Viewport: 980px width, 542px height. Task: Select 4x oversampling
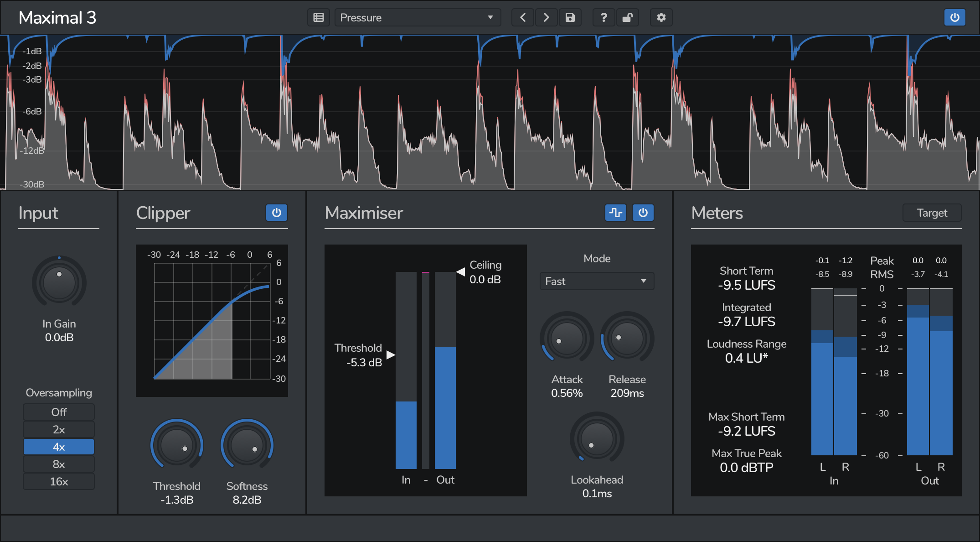59,447
